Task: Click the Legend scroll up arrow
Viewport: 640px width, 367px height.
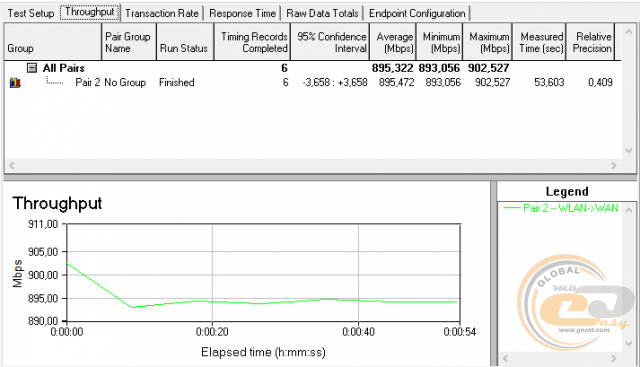Action: 629,211
